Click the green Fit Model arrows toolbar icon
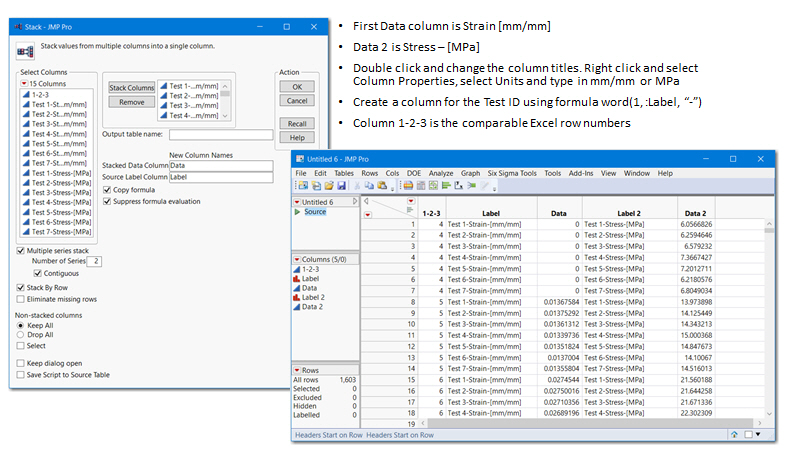The width and height of the screenshot is (800, 450). tap(471, 186)
